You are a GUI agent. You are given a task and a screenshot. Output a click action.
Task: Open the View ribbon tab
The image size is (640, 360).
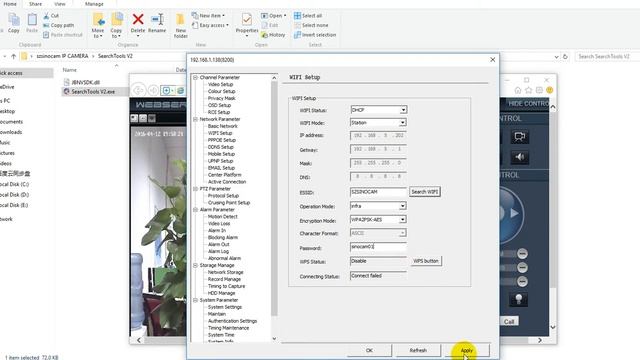[60, 4]
